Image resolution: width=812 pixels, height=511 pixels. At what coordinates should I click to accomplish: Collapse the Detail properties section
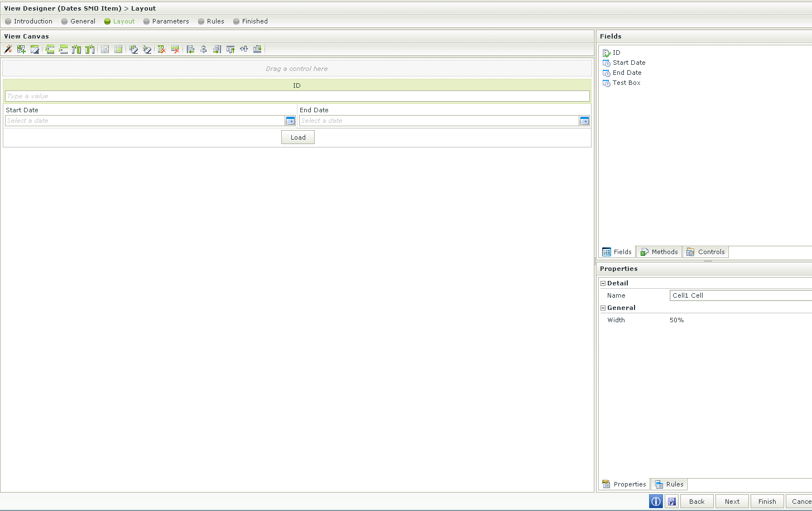point(603,283)
